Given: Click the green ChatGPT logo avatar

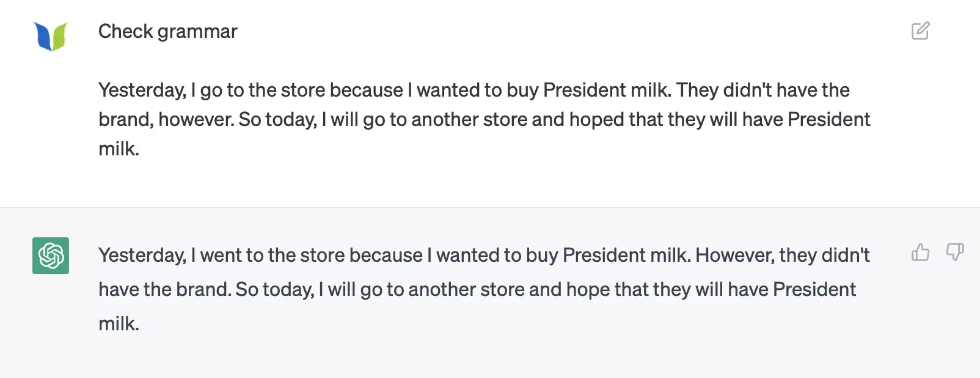Looking at the screenshot, I should point(51,256).
